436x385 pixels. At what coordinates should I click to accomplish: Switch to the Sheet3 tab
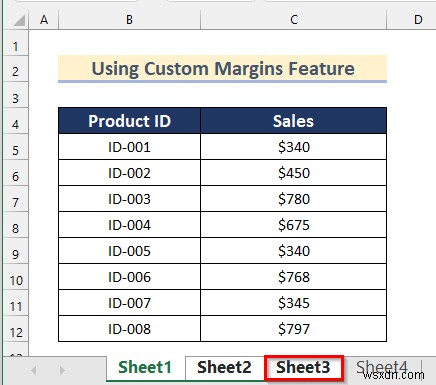pyautogui.click(x=304, y=368)
